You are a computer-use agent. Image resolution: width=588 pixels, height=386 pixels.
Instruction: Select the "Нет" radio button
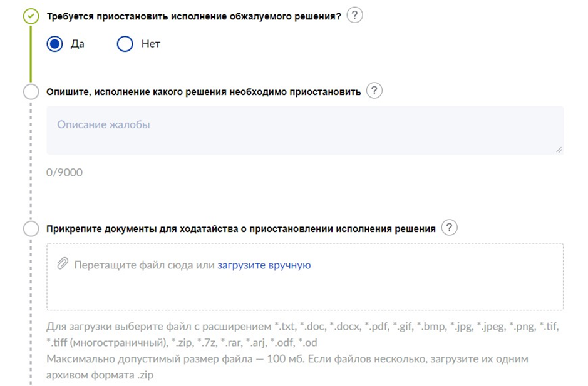point(125,44)
